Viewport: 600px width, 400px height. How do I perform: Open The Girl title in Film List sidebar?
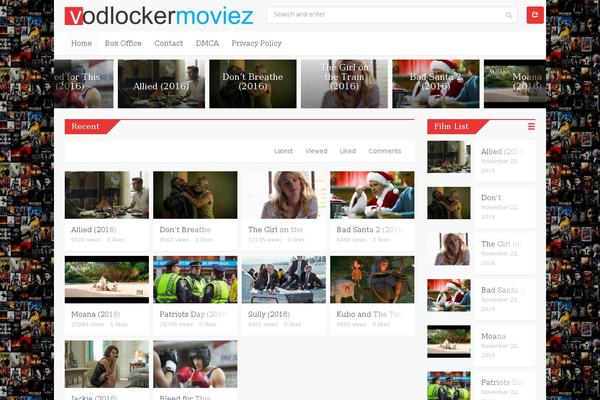tap(501, 244)
